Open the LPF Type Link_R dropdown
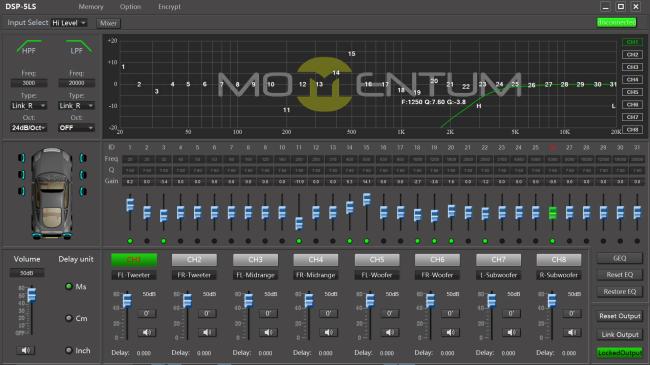Screen dimensions: 650x365 click(x=76, y=106)
